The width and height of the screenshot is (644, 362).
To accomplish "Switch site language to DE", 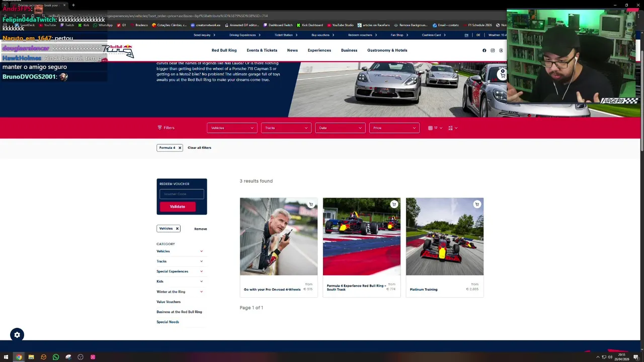I will click(478, 35).
